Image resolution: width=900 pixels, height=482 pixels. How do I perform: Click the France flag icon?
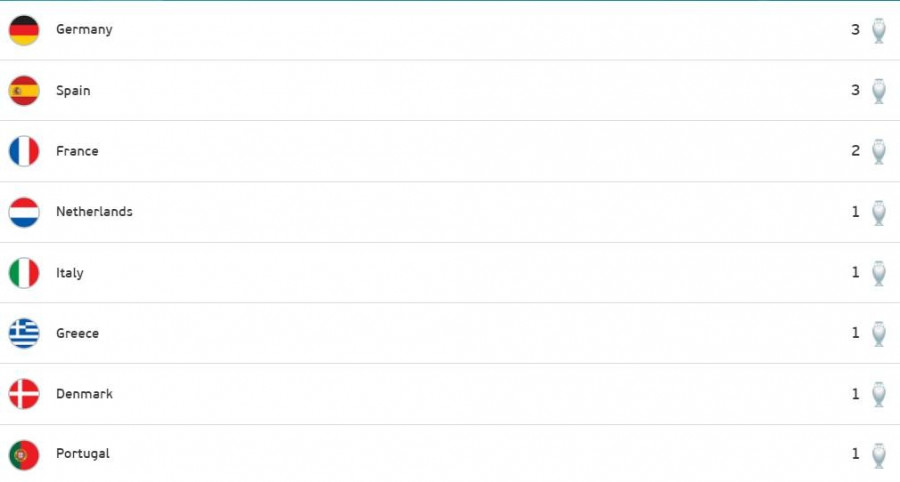click(x=24, y=151)
